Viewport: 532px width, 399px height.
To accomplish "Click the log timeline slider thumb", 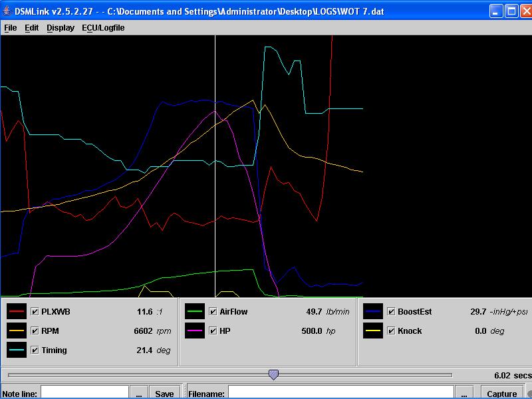I will click(273, 375).
